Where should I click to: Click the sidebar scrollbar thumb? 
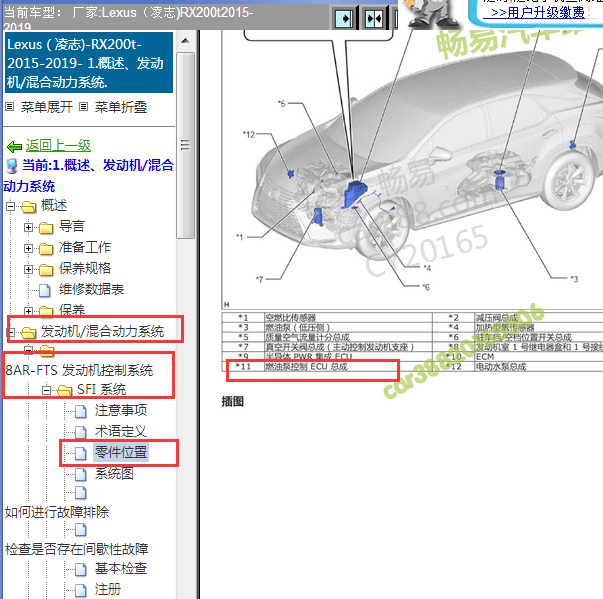pos(185,145)
